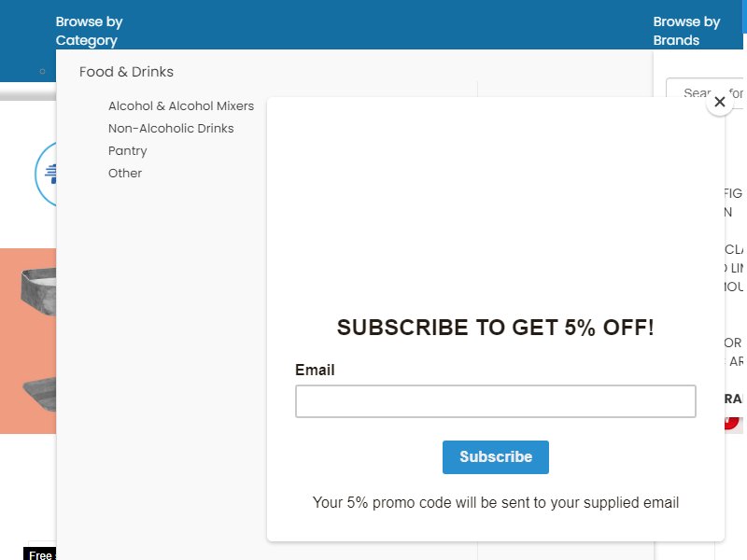The image size is (747, 560).
Task: Click the blue Subscribe button
Action: click(496, 456)
